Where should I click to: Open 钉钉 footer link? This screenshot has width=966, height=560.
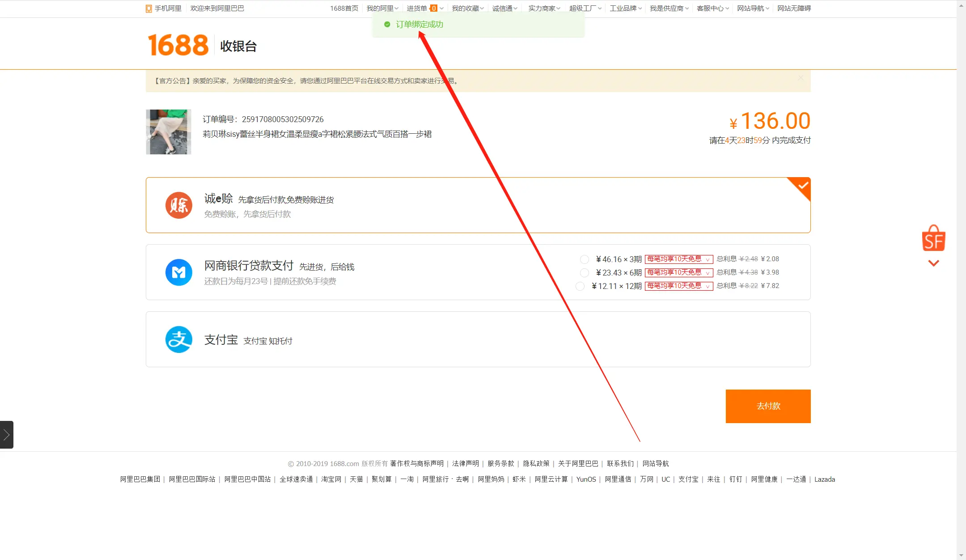pos(736,479)
